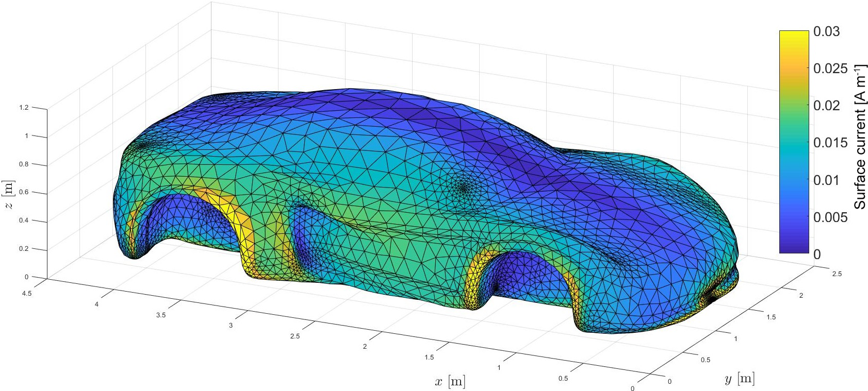
Task: Click the 0.2 tick on the z axis
Action: (x=24, y=249)
